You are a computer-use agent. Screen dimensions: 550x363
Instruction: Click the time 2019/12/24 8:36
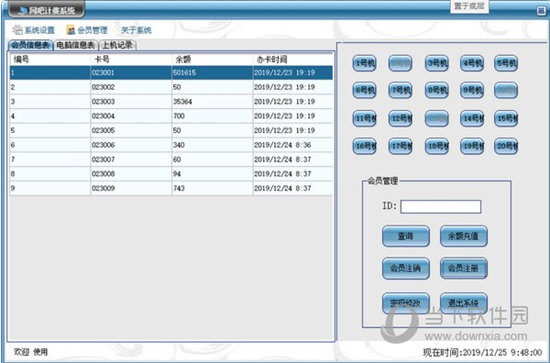click(283, 145)
